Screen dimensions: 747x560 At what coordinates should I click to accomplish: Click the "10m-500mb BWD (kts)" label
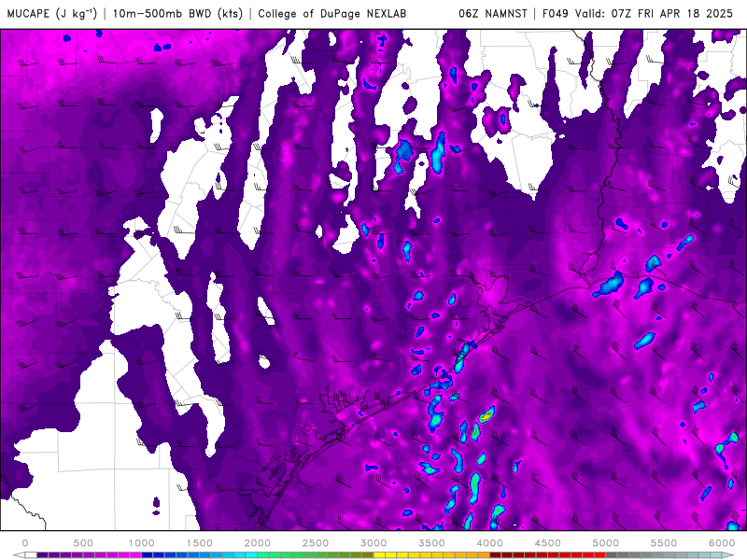pos(177,13)
